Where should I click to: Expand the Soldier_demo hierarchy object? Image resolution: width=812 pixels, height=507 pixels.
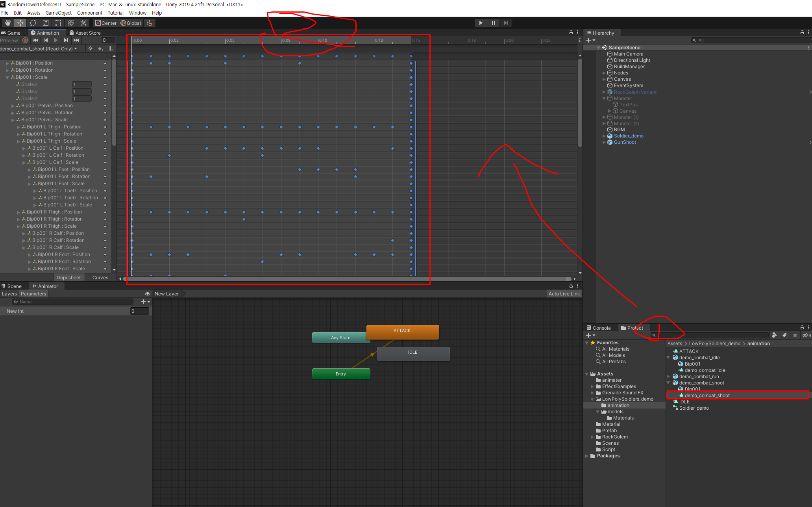604,136
